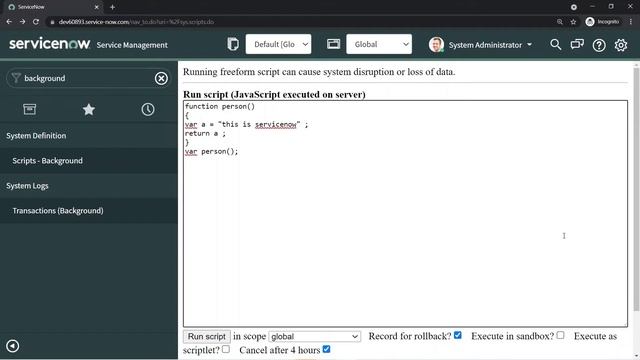Screen dimensions: 640x360
Task: Click the word 'servicenow' in script
Action: click(x=276, y=124)
